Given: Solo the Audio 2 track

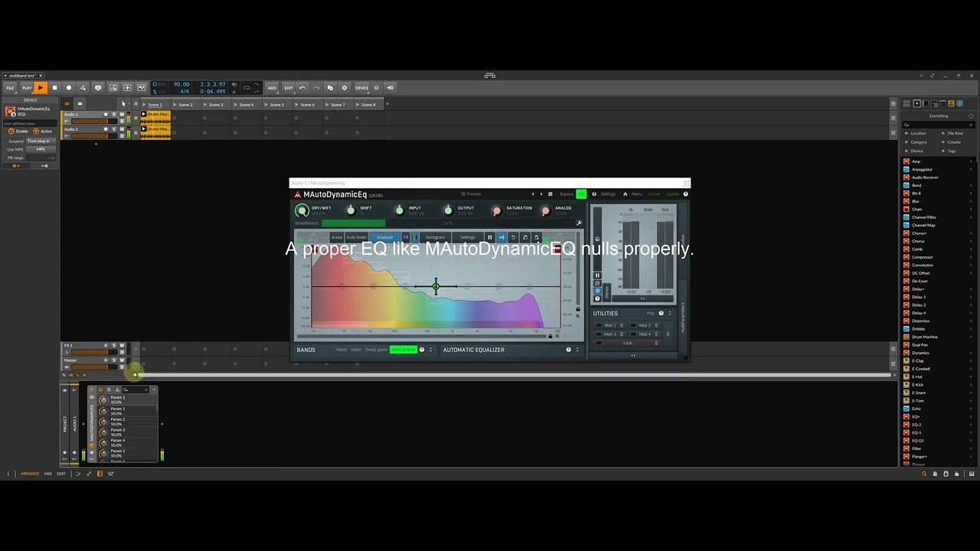Looking at the screenshot, I should [114, 129].
